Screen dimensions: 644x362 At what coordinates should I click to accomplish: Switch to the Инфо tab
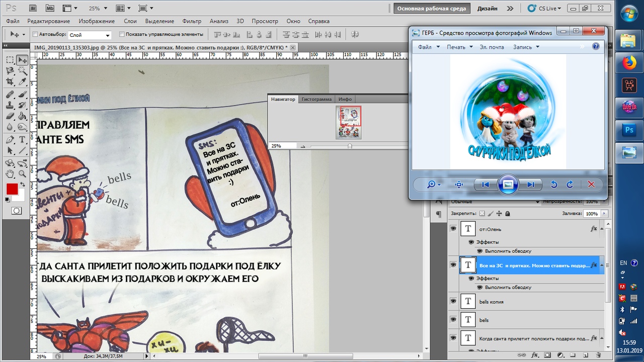coord(345,99)
